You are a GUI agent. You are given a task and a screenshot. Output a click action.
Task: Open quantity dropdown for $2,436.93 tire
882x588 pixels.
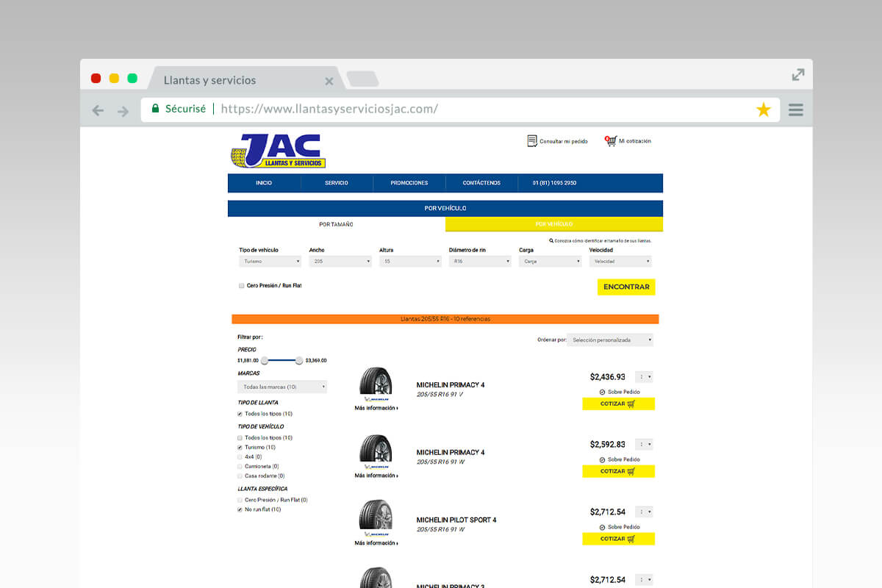coord(644,377)
